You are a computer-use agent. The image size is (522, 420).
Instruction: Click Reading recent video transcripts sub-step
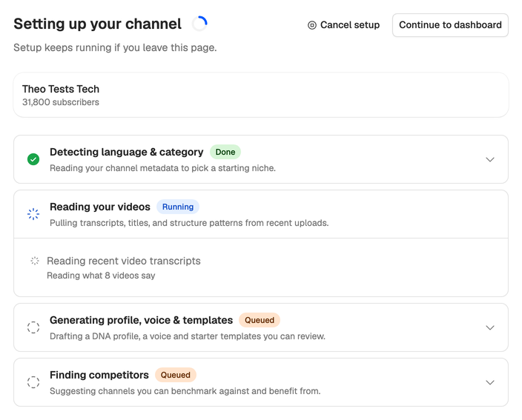[x=124, y=261]
